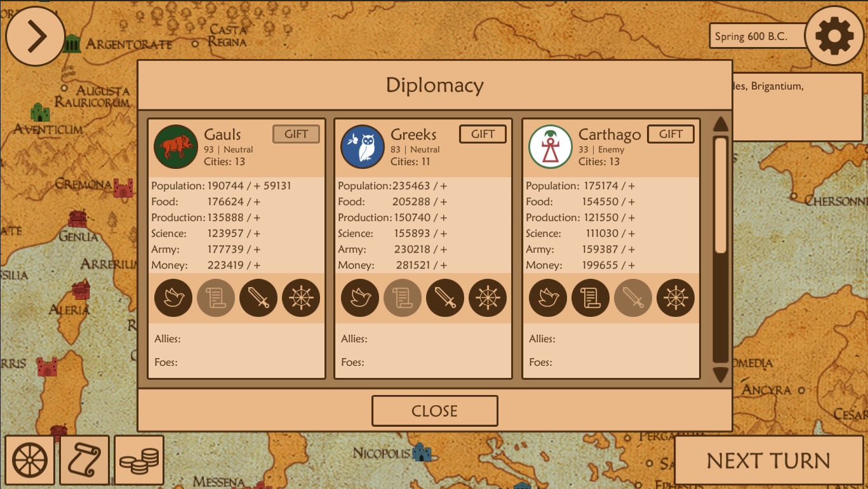Send a GIFT to the Gauls
The image size is (868, 489).
tap(296, 133)
